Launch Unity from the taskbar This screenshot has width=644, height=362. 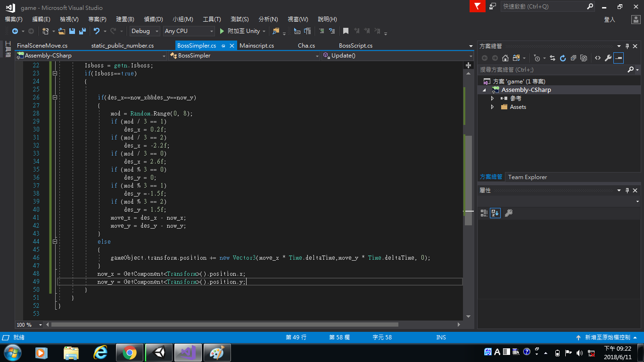coord(159,353)
